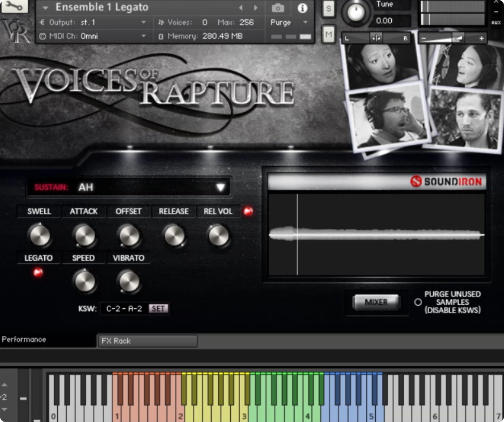Click the Vibrato knob
The width and height of the screenshot is (504, 422).
pos(129,282)
